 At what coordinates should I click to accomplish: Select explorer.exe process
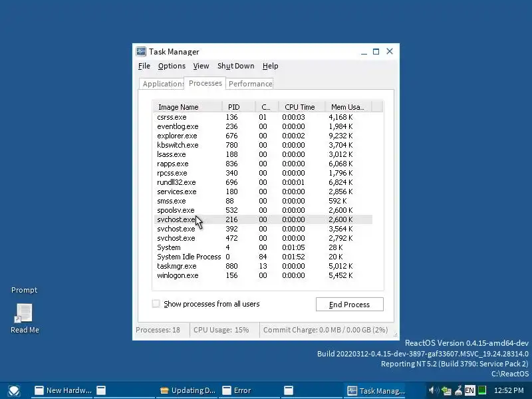coord(263,136)
